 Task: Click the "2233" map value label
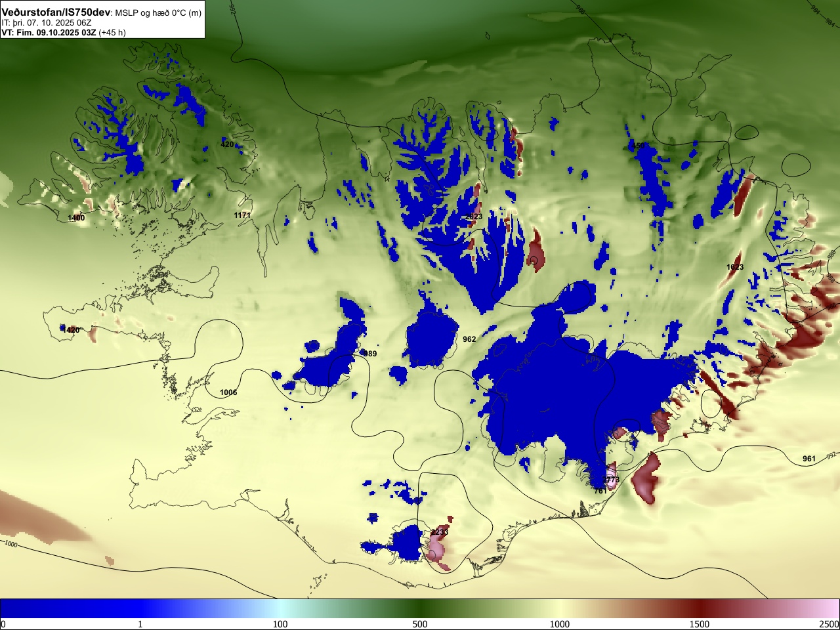pyautogui.click(x=440, y=532)
